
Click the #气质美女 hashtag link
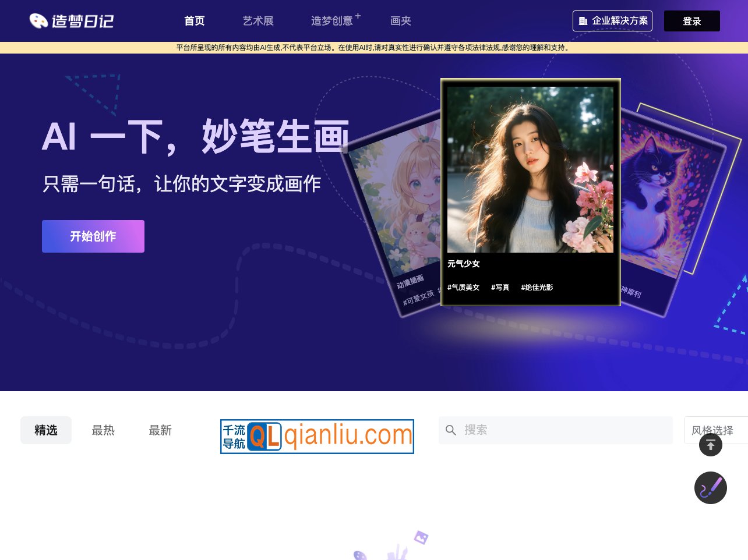tap(463, 287)
